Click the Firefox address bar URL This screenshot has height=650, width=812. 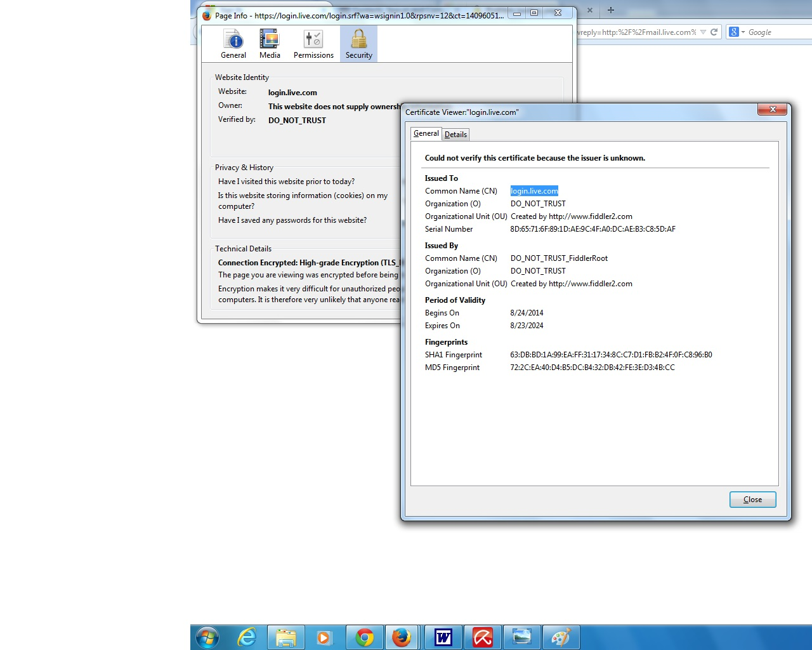[636, 32]
